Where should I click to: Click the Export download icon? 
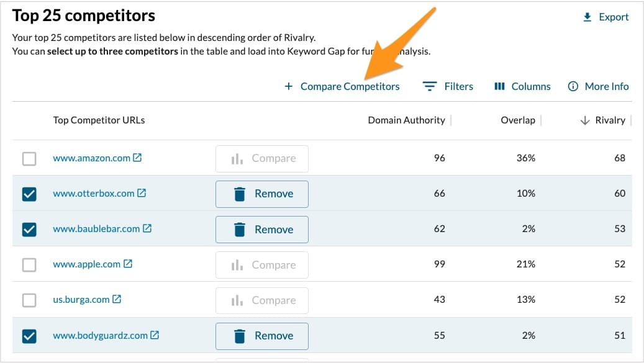point(587,17)
